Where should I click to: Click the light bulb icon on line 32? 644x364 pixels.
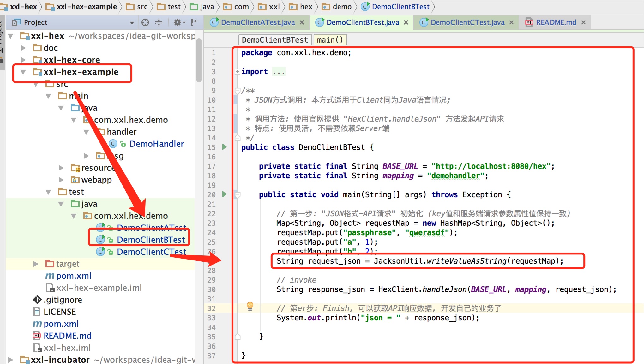249,307
